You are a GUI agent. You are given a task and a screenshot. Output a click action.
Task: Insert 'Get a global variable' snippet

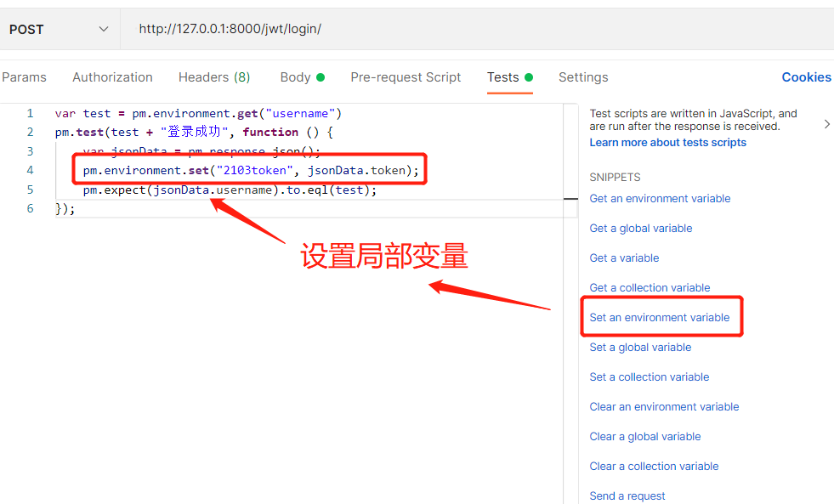point(640,228)
